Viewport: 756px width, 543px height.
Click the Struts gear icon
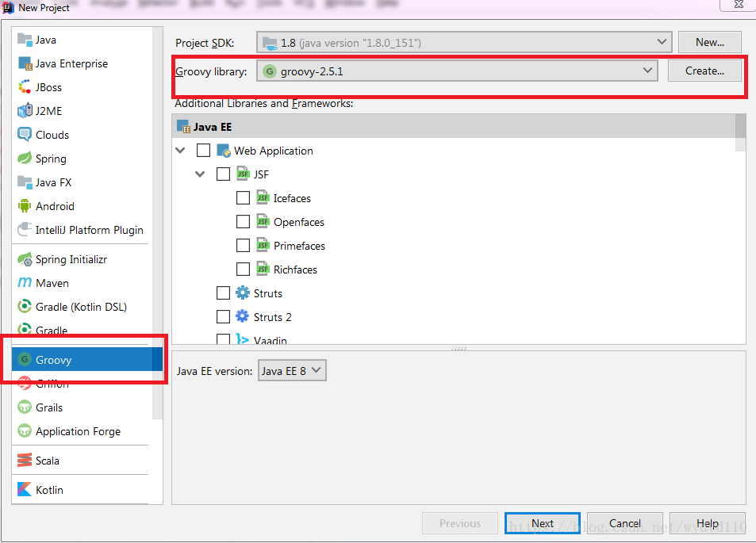[x=243, y=293]
